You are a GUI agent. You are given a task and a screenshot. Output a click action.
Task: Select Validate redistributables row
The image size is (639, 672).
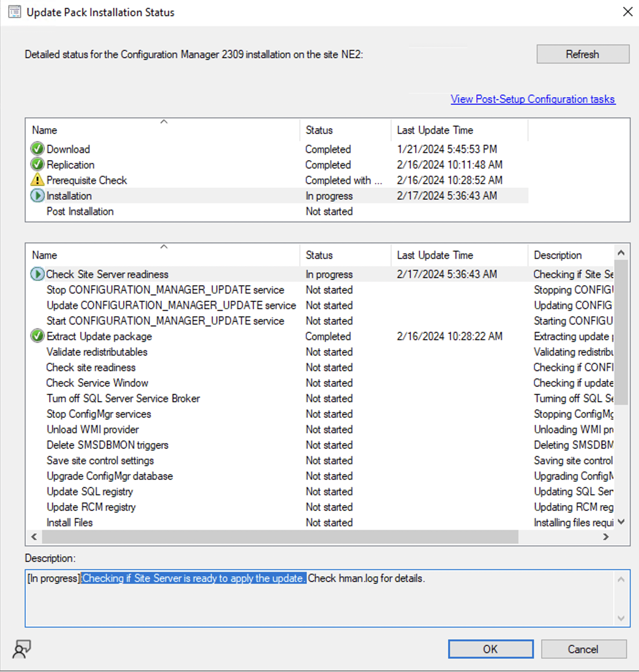tap(320, 352)
